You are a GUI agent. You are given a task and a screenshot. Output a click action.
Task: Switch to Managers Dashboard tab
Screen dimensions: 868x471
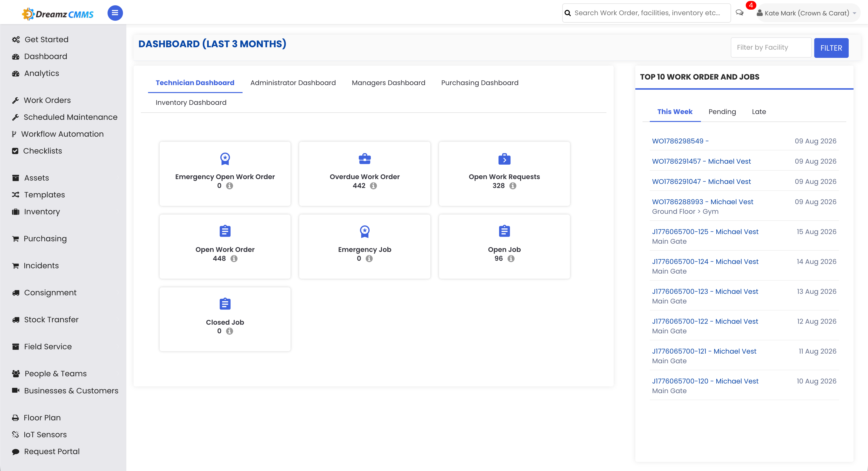388,83
